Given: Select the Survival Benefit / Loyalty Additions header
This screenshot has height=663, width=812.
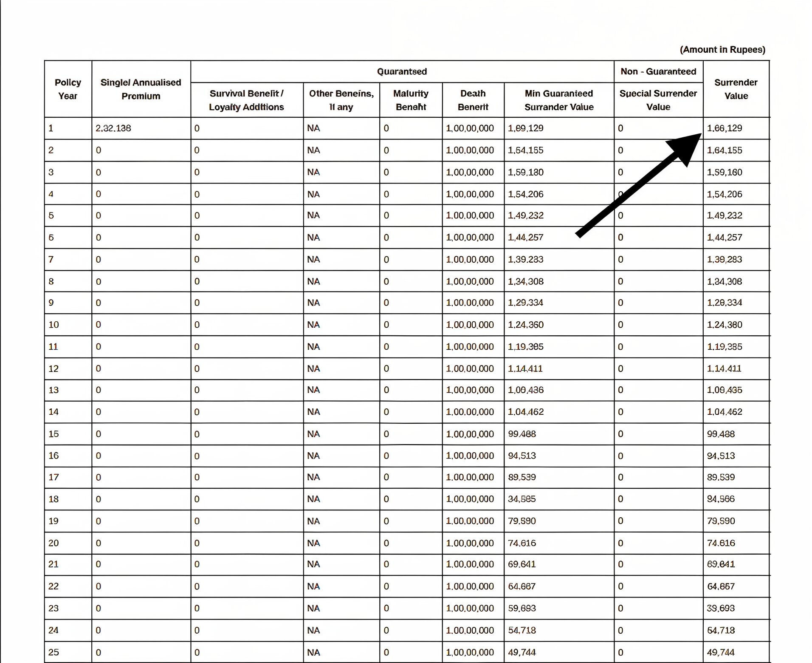Looking at the screenshot, I should (246, 100).
